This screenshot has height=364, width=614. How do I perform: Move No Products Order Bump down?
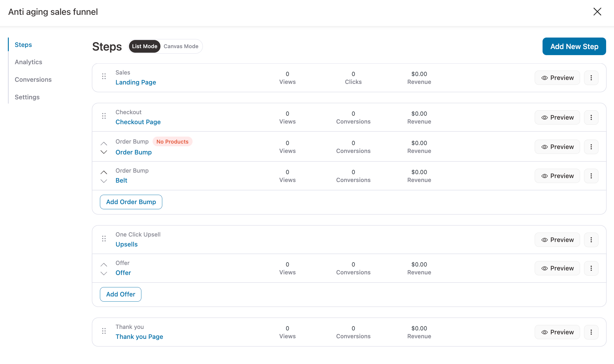(104, 152)
